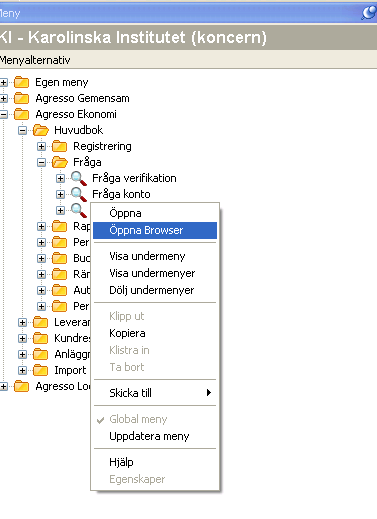Choose Öppna in the context menu
Screen dimensions: 377x519
155,213
